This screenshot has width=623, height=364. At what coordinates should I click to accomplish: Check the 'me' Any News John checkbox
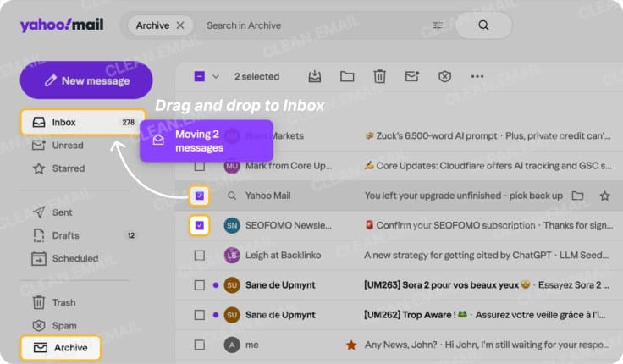[200, 345]
